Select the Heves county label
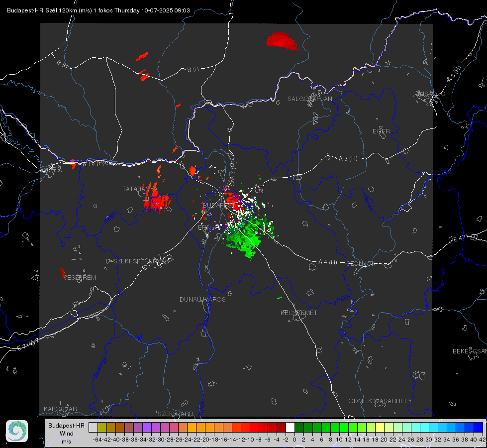Screen dimensions: 487x448 (368, 203)
